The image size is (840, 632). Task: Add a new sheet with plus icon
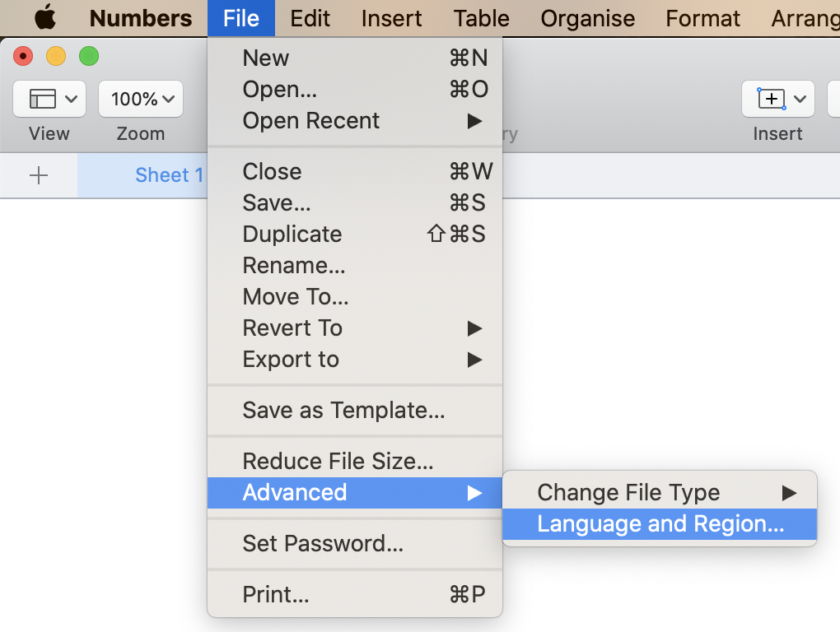[39, 175]
